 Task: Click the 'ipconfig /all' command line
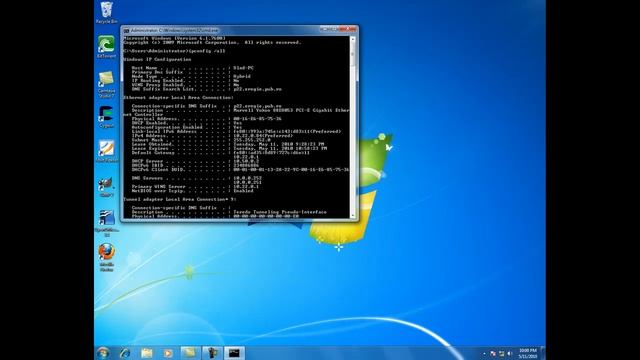click(x=174, y=51)
